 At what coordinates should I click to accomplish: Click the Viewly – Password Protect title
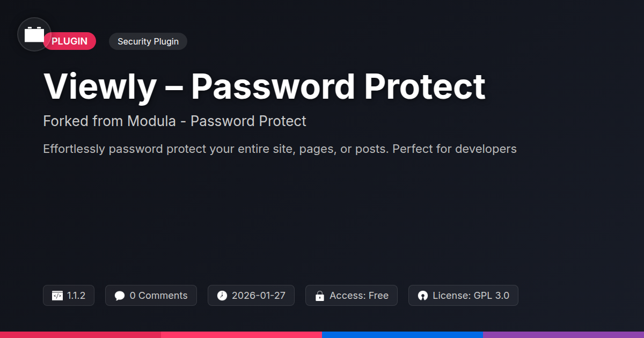[x=264, y=86]
